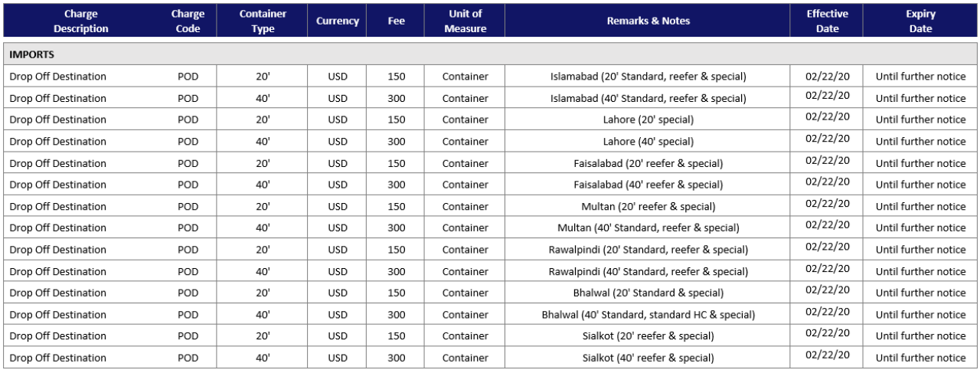Image resolution: width=980 pixels, height=370 pixels.
Task: Select the Currency column header
Action: click(338, 21)
